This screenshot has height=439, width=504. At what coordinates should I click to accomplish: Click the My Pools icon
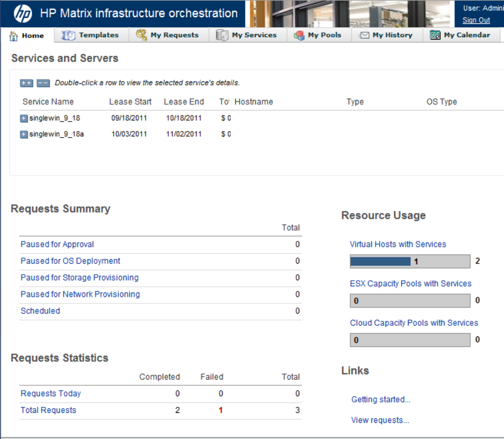(x=299, y=36)
